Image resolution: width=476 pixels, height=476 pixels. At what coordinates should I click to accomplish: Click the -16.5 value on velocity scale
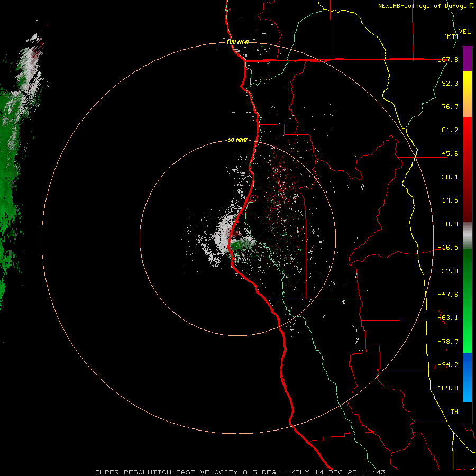pos(448,248)
